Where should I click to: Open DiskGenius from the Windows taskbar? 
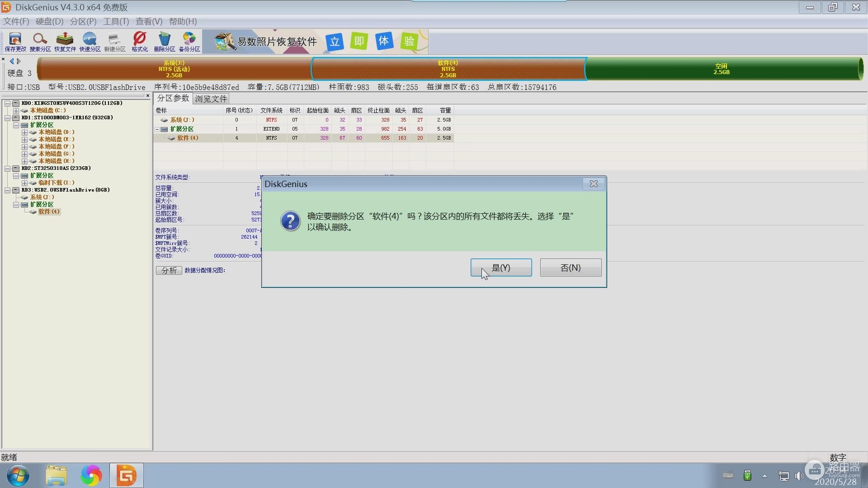tap(126, 475)
